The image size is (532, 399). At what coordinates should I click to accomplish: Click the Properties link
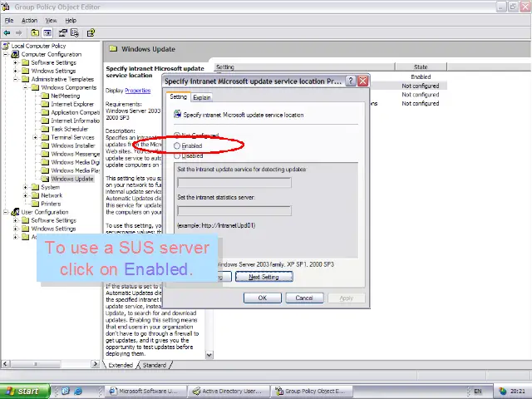point(137,91)
